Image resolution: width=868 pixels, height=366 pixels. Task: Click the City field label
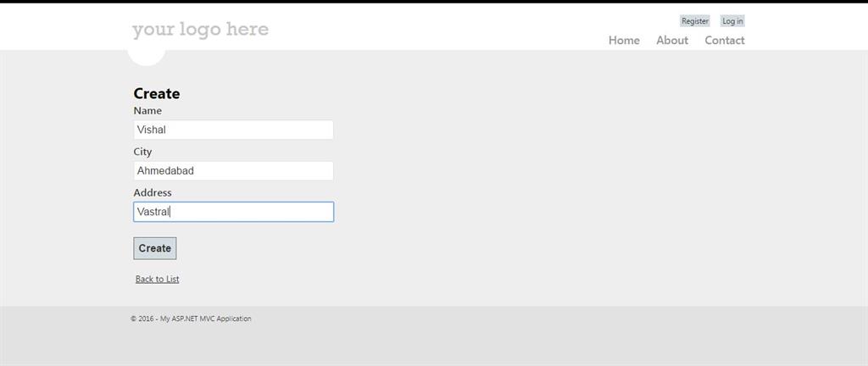(142, 152)
